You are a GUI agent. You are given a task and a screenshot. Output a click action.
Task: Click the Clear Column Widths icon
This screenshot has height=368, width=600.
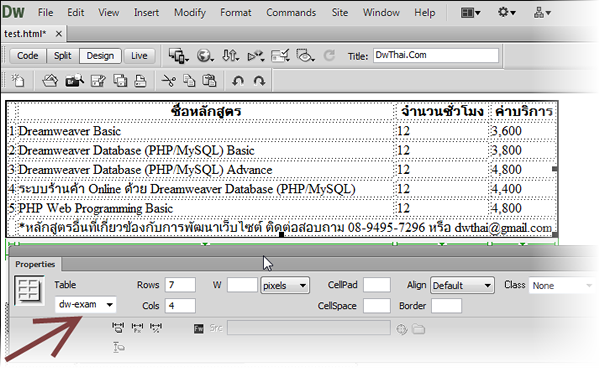(118, 327)
